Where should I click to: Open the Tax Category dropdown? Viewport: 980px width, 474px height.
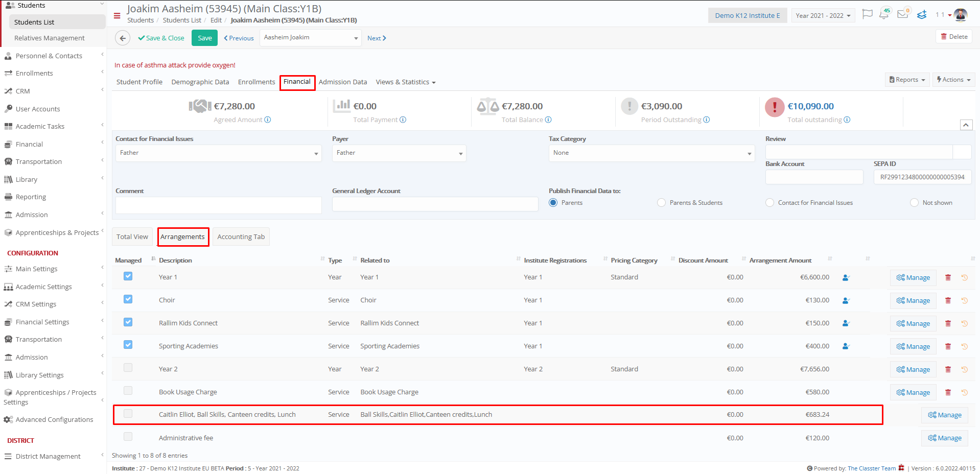(x=651, y=153)
